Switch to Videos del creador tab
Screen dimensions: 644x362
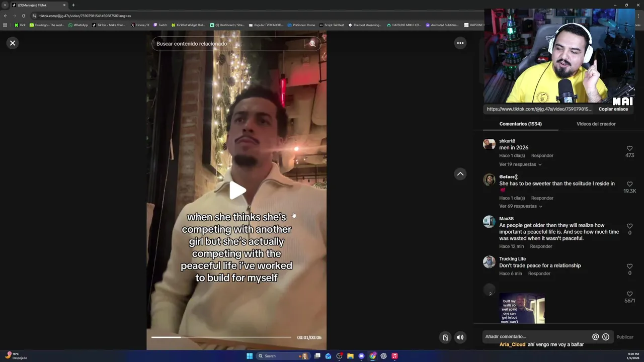coord(596,124)
